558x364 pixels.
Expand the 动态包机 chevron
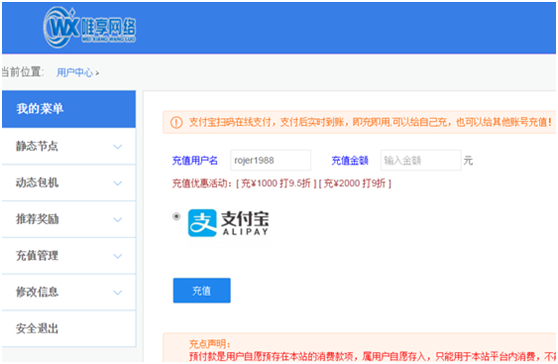pos(117,183)
